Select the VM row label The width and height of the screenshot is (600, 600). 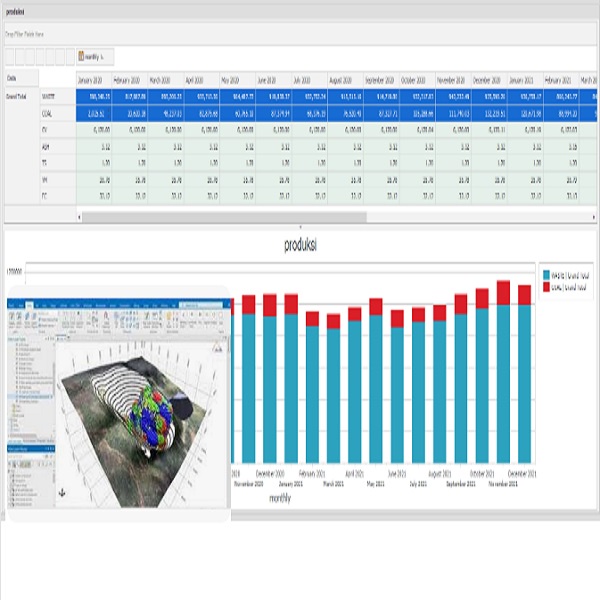pos(57,179)
